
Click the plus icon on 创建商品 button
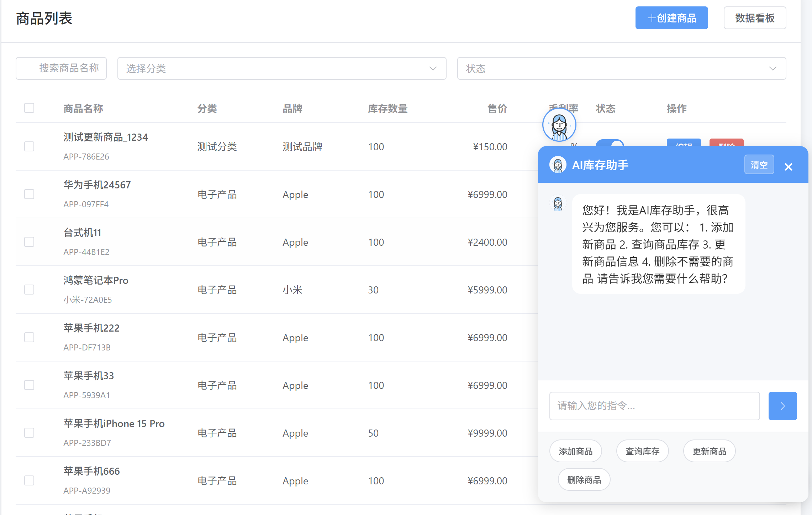(x=652, y=18)
